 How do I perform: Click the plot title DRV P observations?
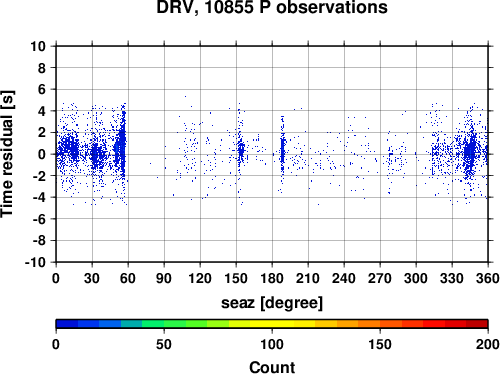coord(272,7)
